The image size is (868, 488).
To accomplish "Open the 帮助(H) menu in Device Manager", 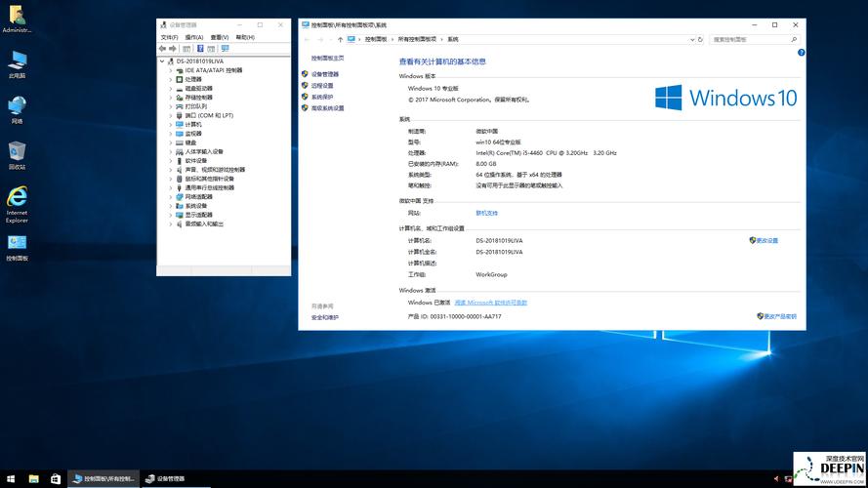I will pos(245,37).
